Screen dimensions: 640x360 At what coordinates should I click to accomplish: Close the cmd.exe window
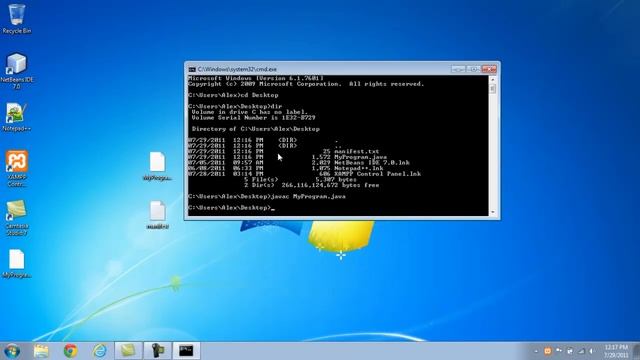[x=489, y=69]
